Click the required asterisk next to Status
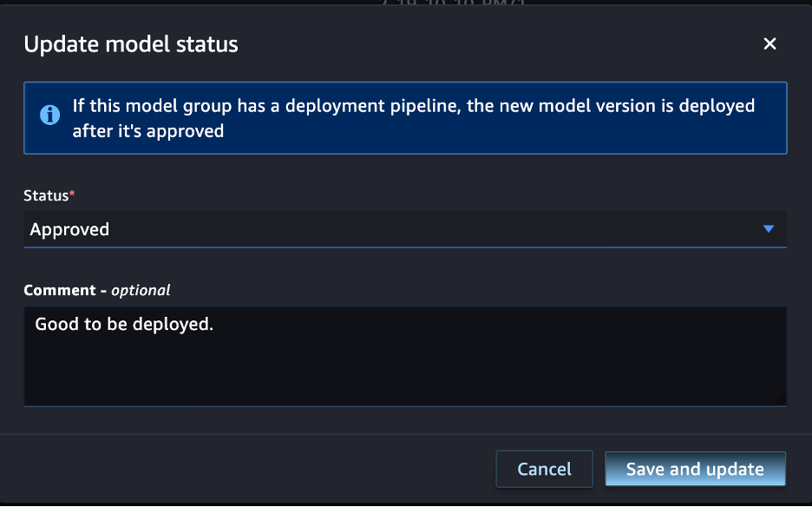The width and height of the screenshot is (812, 507). (x=72, y=193)
